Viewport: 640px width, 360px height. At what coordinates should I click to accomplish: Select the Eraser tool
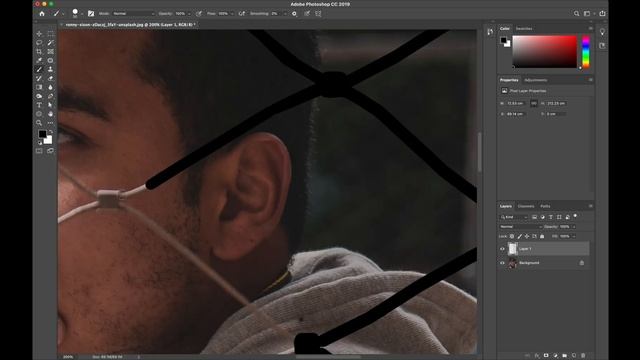(50, 78)
